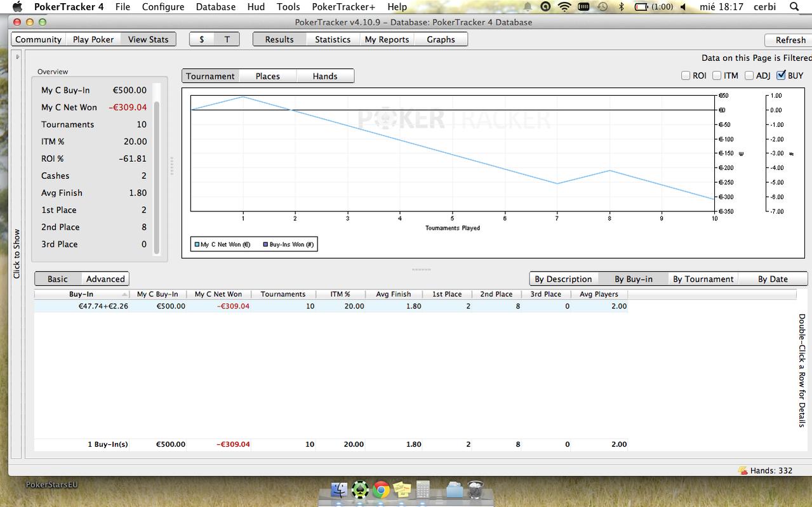Open Spotlight search magnifier
This screenshot has width=812, height=507.
(x=794, y=6)
